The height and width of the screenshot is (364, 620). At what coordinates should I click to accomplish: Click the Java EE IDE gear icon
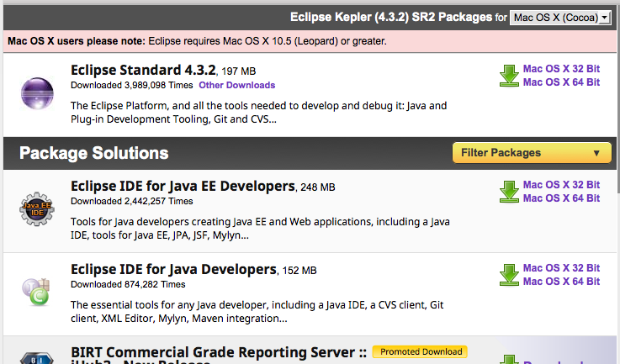coord(37,209)
